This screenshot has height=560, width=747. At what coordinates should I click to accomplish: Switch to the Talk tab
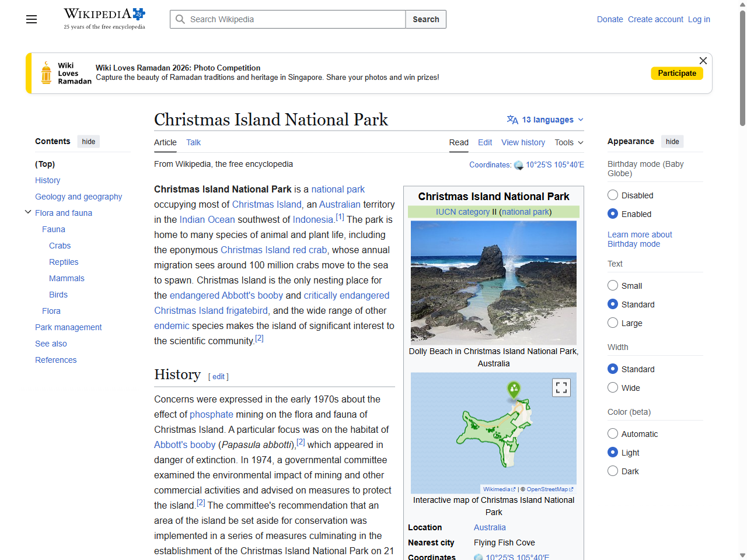point(193,142)
